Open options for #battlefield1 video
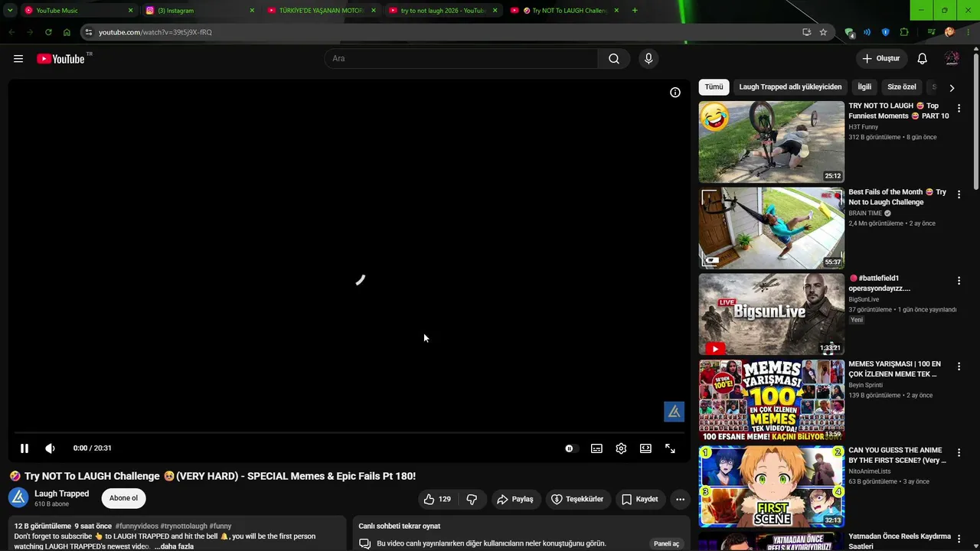Viewport: 980px width, 551px height. point(959,281)
